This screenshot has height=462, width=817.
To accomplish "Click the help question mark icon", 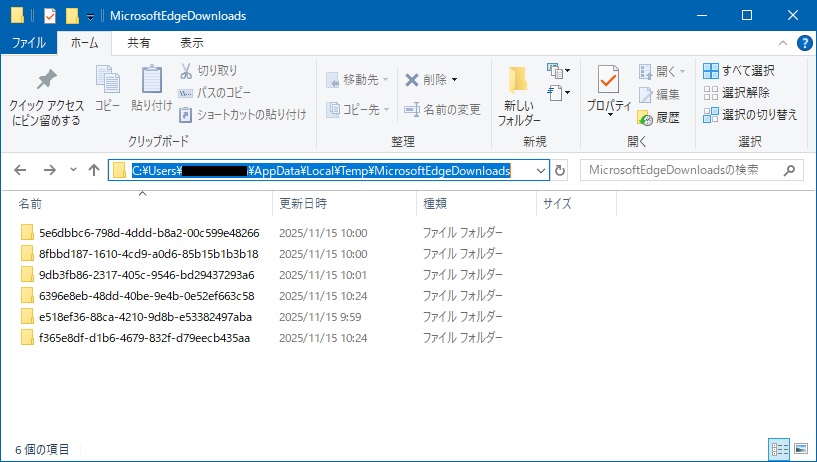I will click(x=804, y=43).
